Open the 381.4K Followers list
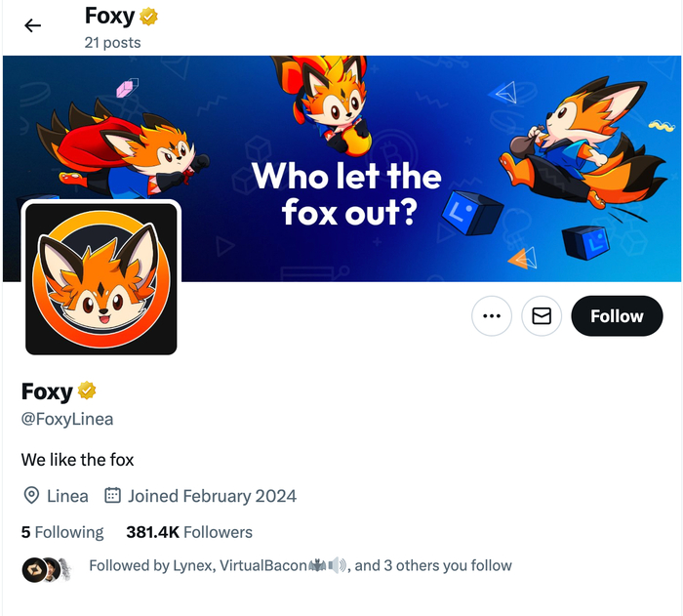The width and height of the screenshot is (683, 616). (189, 532)
